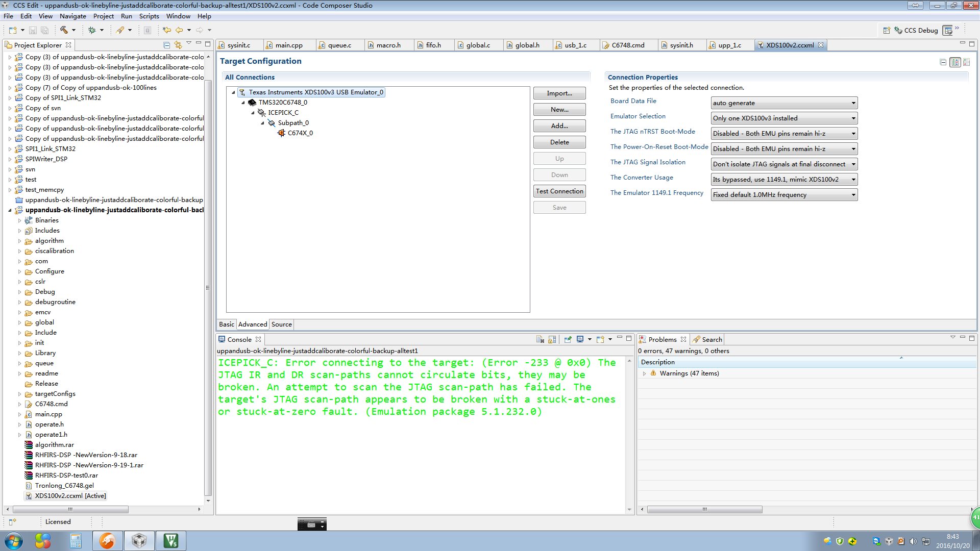This screenshot has height=551, width=980.
Task: Toggle Link with Editor in Project Explorer
Action: pyautogui.click(x=178, y=45)
